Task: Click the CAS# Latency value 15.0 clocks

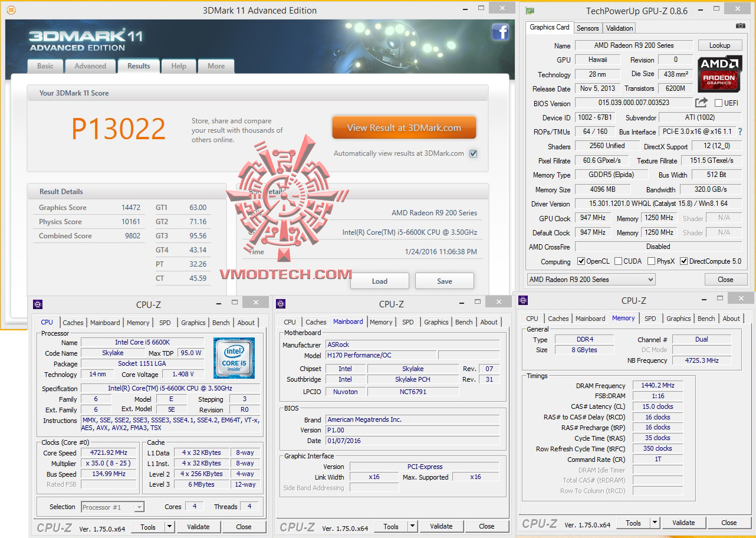Action: (658, 406)
